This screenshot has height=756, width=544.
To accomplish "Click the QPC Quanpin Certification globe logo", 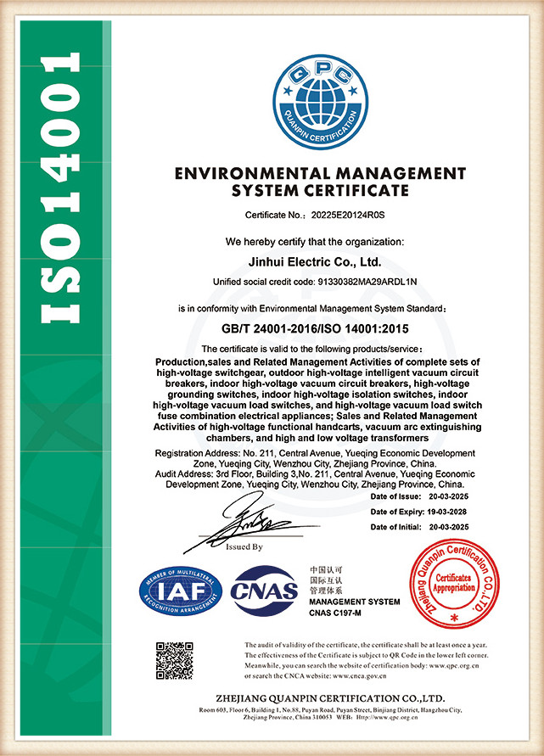I will 320,102.
